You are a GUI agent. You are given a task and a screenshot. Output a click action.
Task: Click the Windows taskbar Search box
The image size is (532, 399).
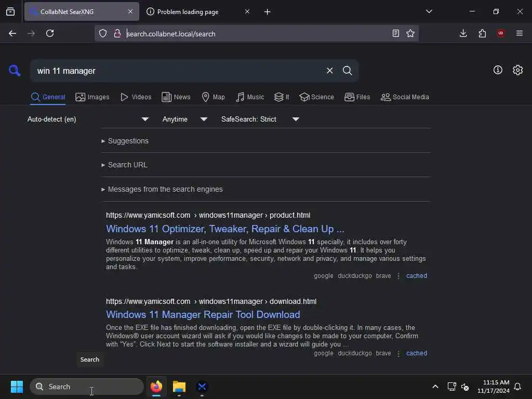(87, 387)
